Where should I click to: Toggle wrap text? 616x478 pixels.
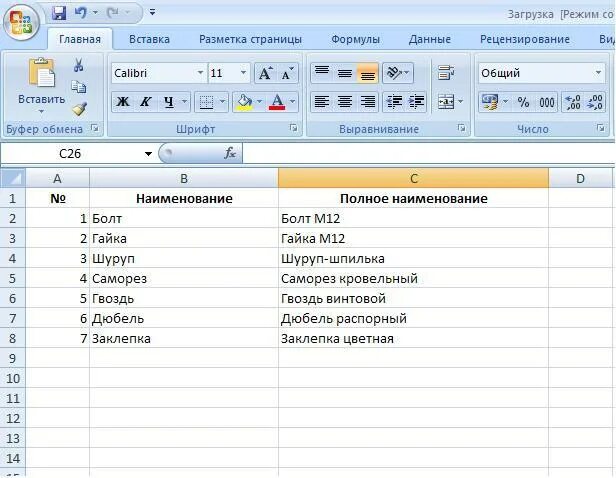[446, 73]
